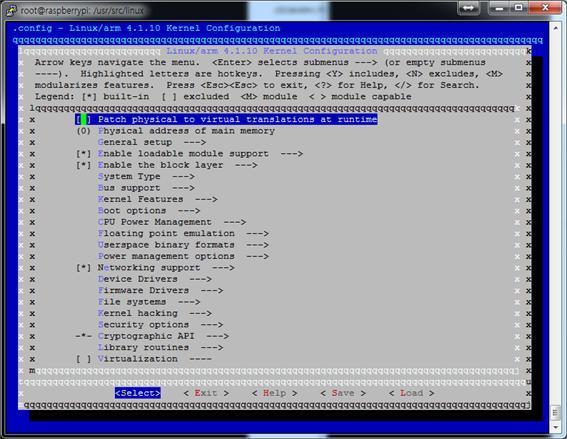Click scrollbar down arrow of terminal
The width and height of the screenshot is (567, 439).
(556, 427)
